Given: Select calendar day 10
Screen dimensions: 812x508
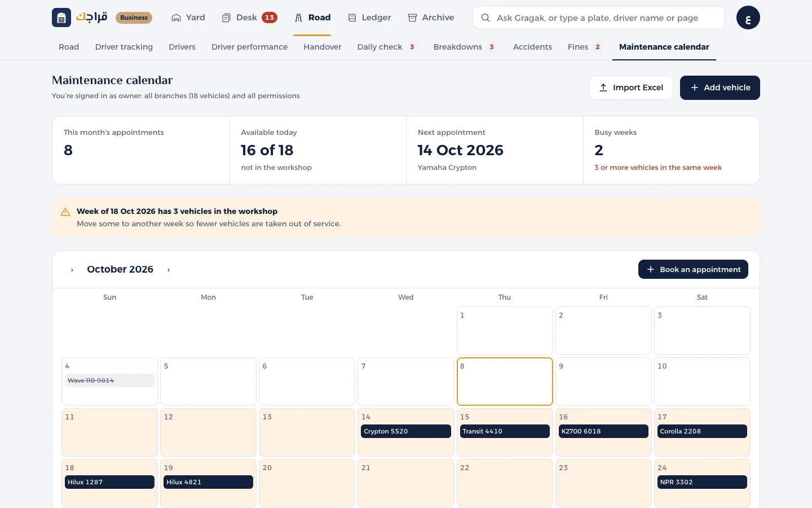Looking at the screenshot, I should pos(702,382).
